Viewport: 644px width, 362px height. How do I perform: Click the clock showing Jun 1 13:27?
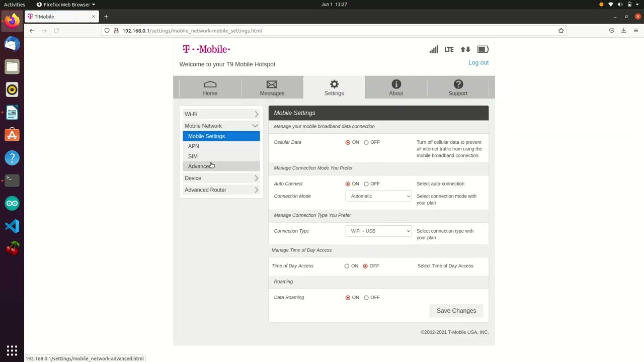coord(334,5)
